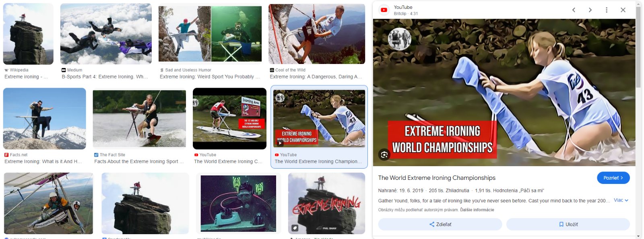Open the Cool of the Wild result link
This screenshot has height=239, width=644.
click(x=316, y=77)
